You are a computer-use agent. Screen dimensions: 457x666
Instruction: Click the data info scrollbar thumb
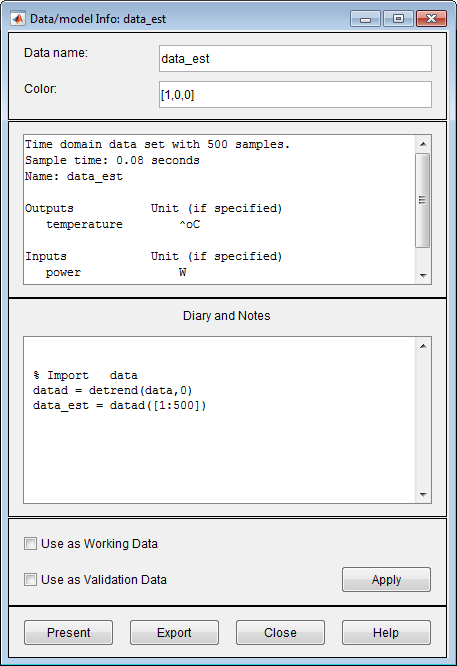pos(423,200)
